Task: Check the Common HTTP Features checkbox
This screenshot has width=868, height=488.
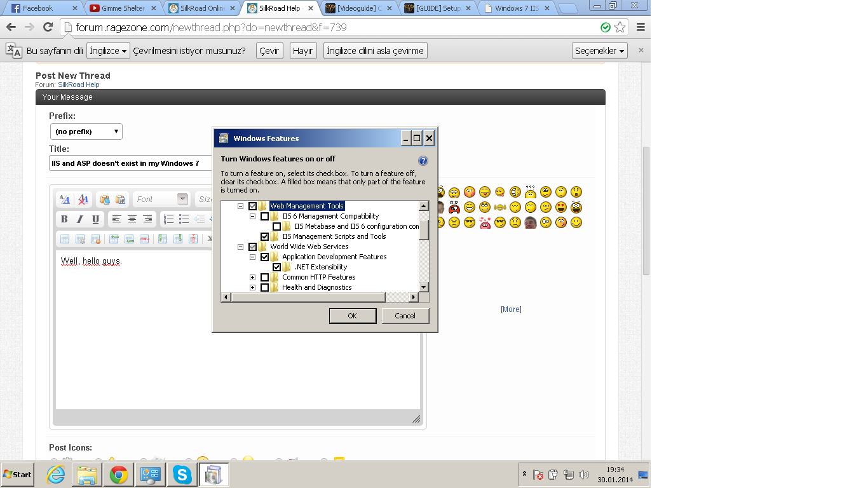Action: [x=265, y=278]
